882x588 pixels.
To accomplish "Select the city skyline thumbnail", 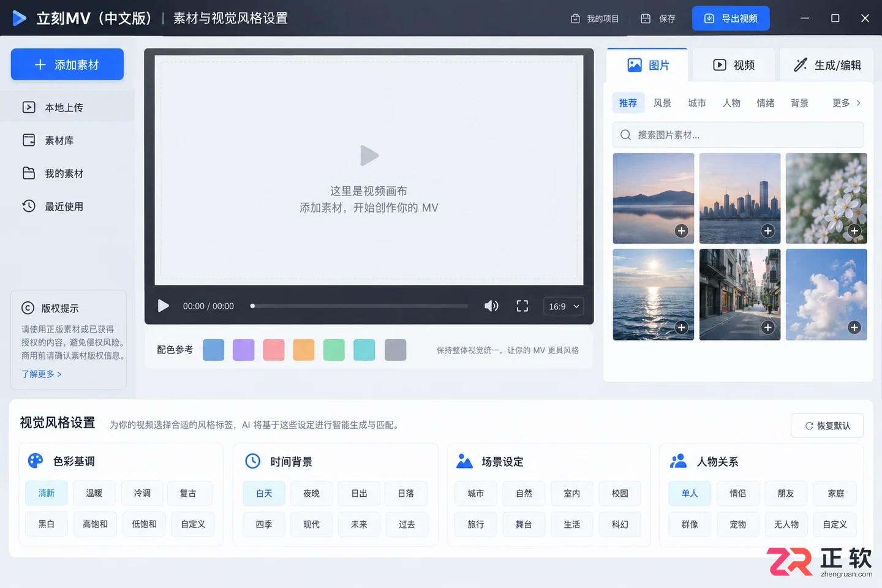I will click(x=740, y=198).
